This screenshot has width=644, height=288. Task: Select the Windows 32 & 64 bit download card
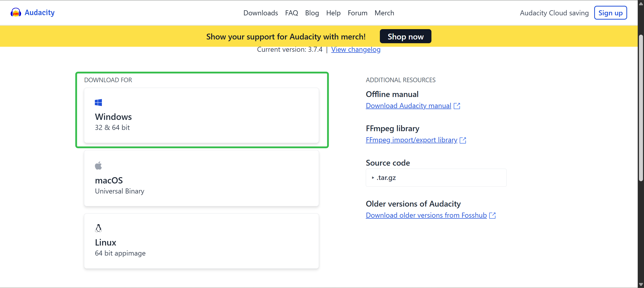[202, 115]
